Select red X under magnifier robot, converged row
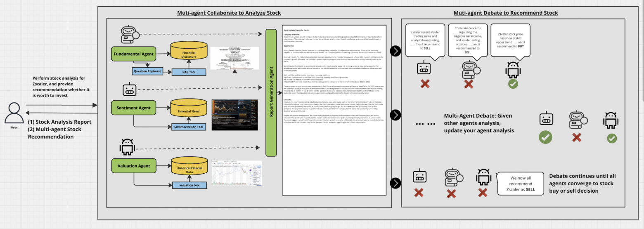This screenshot has width=644, height=229. point(451,193)
